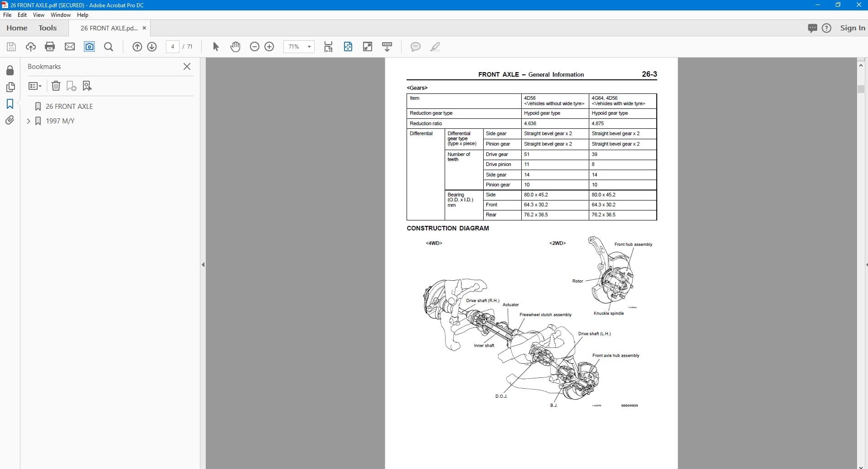
Task: Click the Drive shaft (R.H.) label
Action: click(x=483, y=301)
